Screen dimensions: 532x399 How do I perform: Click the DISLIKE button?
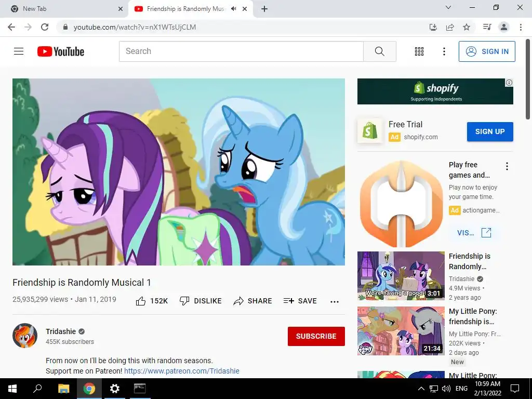point(201,301)
